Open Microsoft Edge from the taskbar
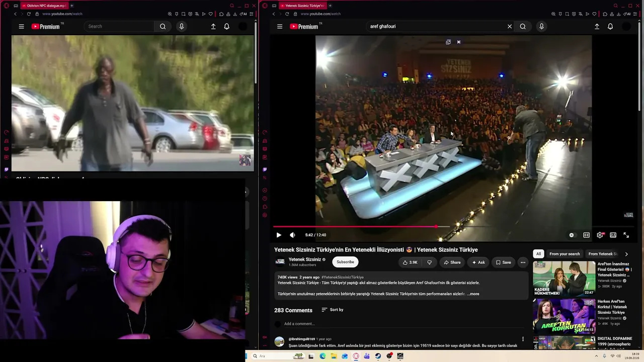Screen dimensions: 644x362 [x=323, y=356]
